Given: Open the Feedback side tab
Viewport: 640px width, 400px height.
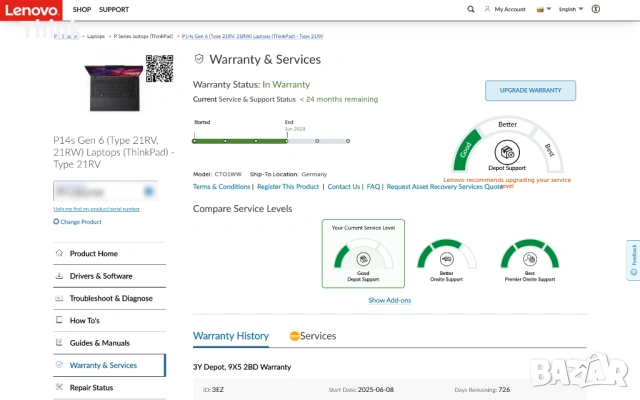Looking at the screenshot, I should click(x=633, y=260).
